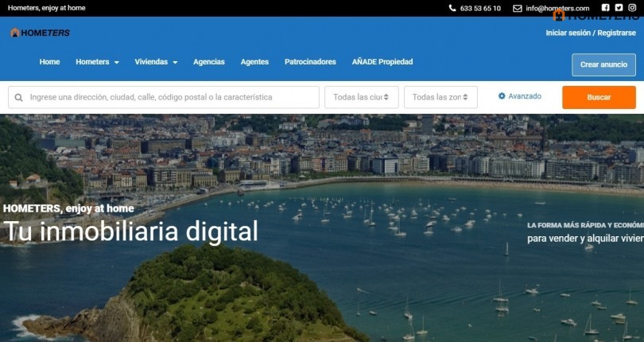644x342 pixels.
Task: Select Agentes in the navigation bar
Action: point(254,62)
